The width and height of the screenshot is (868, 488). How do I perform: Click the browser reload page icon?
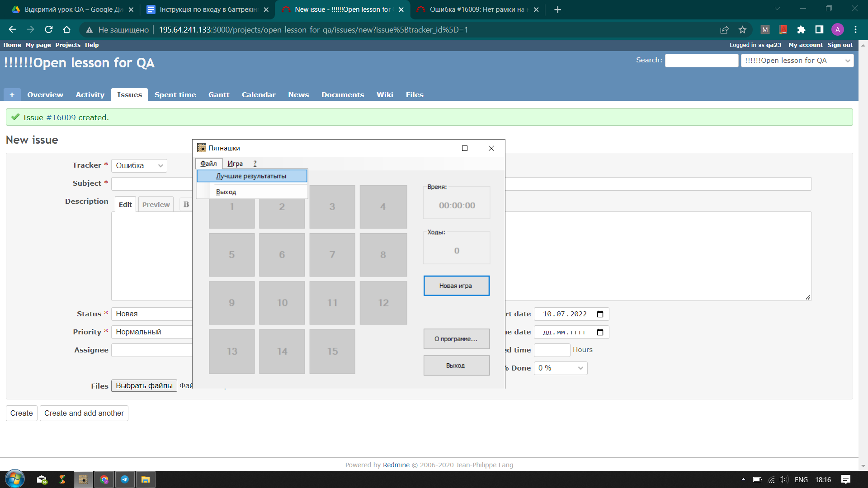(49, 30)
